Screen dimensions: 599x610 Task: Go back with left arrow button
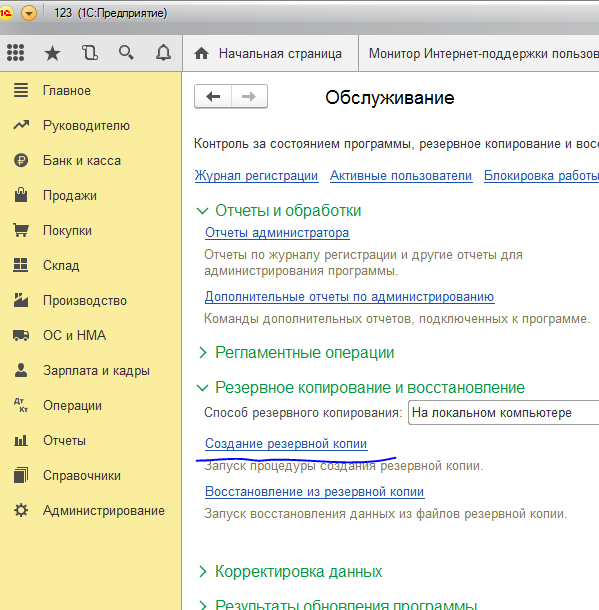pyautogui.click(x=213, y=96)
